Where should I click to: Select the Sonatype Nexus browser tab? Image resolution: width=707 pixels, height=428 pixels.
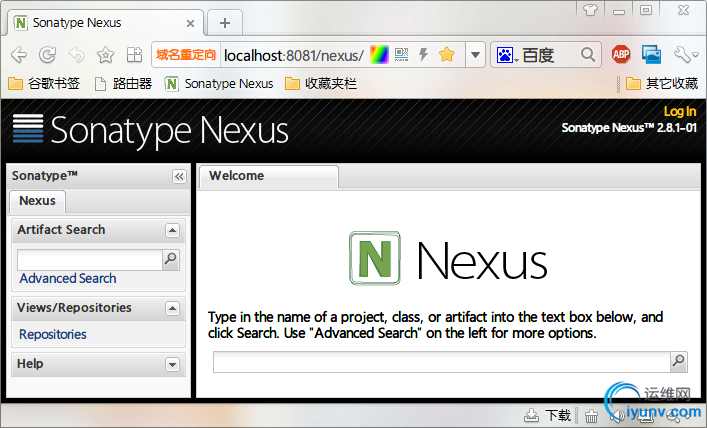coord(106,23)
